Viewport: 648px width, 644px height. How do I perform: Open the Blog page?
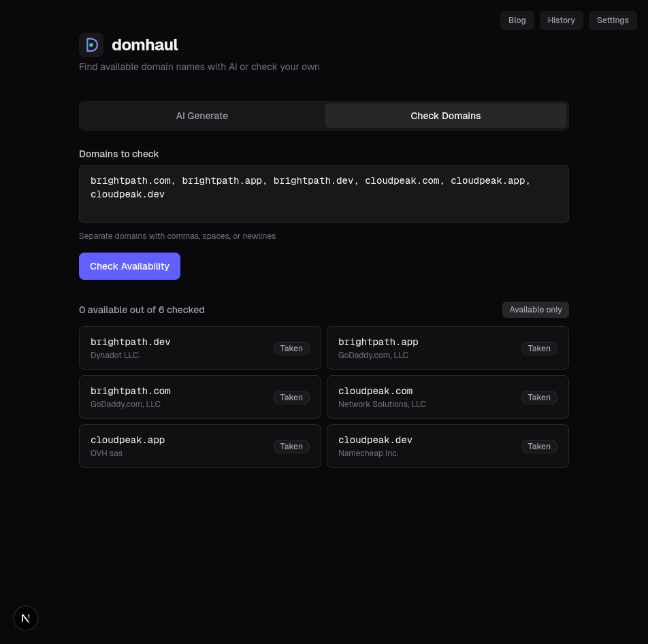coord(517,20)
